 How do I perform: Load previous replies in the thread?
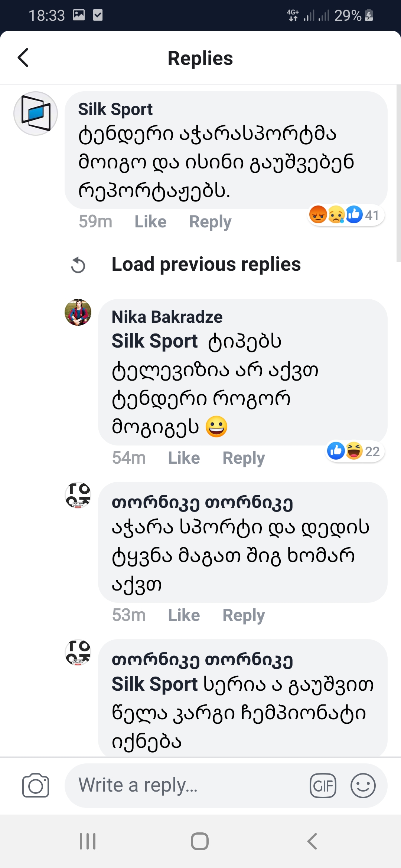pyautogui.click(x=206, y=264)
